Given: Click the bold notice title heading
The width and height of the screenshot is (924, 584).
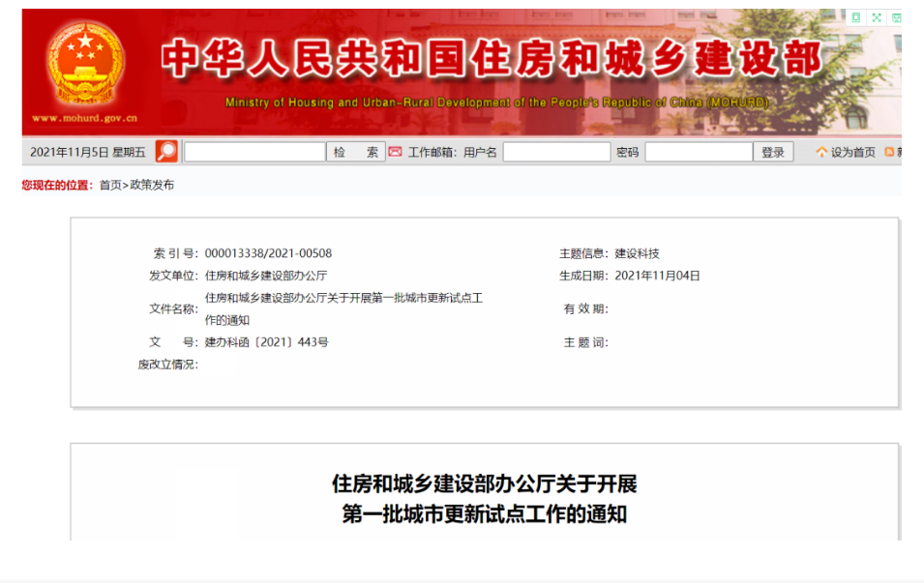Looking at the screenshot, I should (x=485, y=499).
